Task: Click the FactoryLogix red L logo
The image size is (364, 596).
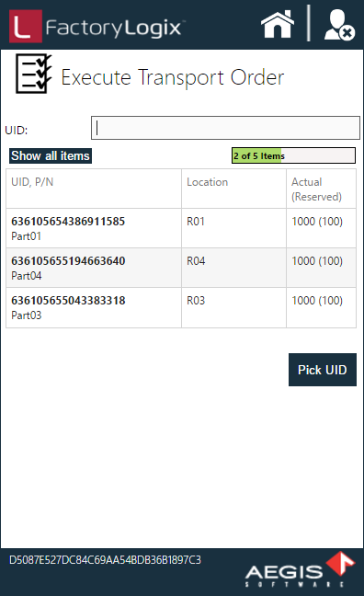Action: pyautogui.click(x=26, y=27)
